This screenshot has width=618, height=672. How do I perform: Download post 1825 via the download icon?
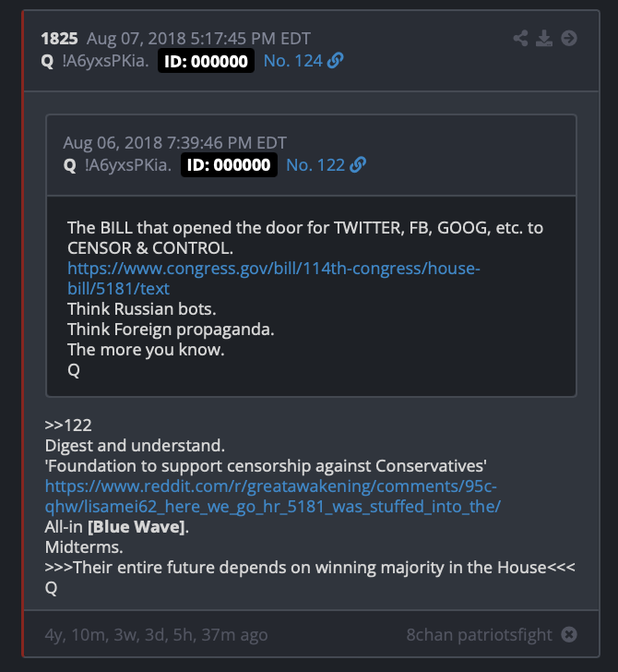(544, 38)
